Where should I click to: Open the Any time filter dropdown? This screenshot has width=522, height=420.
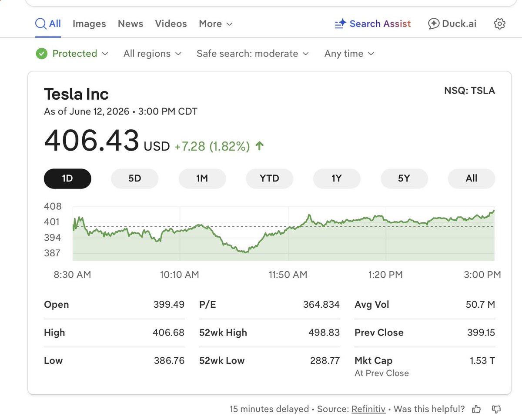349,54
